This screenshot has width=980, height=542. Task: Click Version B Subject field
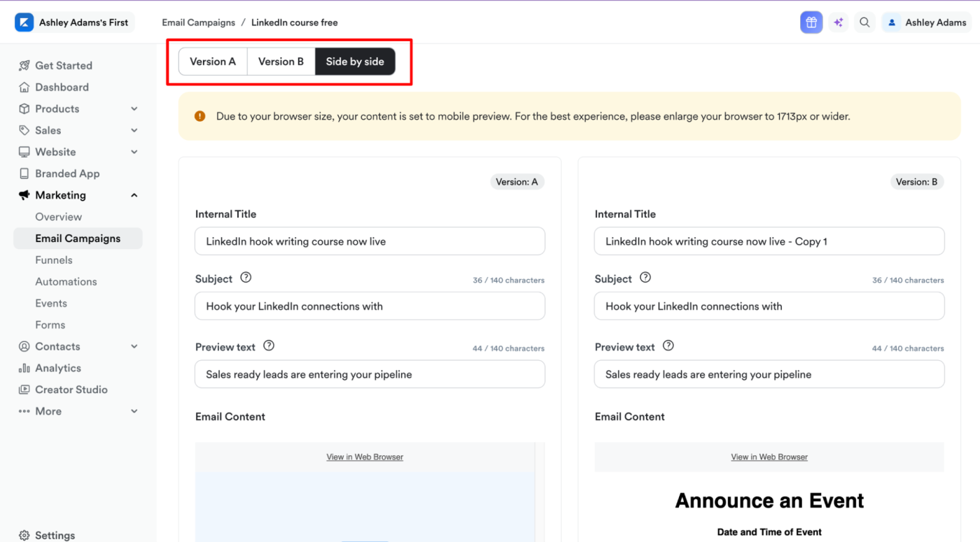tap(769, 306)
